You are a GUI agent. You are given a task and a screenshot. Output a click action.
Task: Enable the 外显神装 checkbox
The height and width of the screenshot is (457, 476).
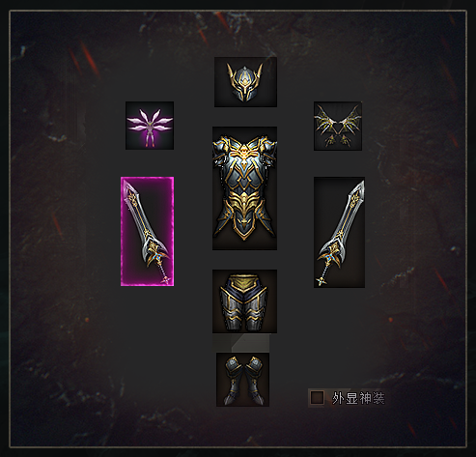click(x=317, y=398)
